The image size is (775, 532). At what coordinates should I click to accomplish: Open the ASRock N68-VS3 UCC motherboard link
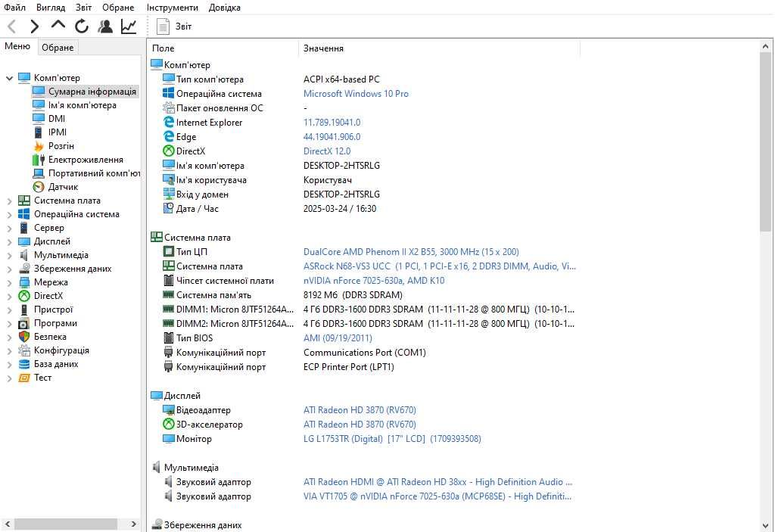440,266
